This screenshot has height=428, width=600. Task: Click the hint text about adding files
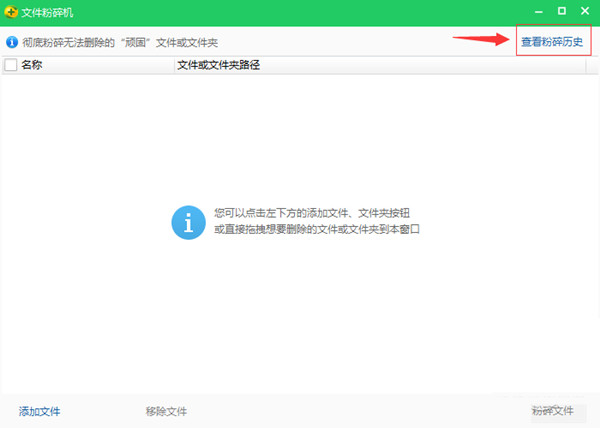coord(312,213)
